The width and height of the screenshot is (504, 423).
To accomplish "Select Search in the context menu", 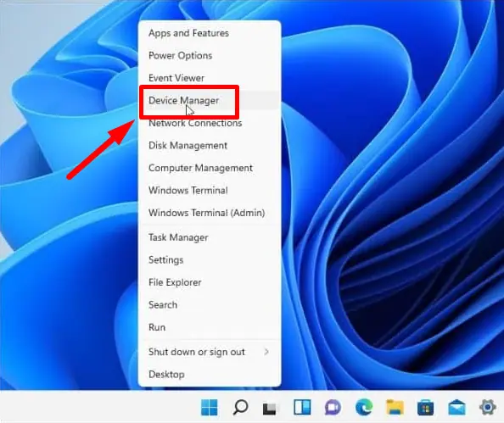I will pos(210,305).
